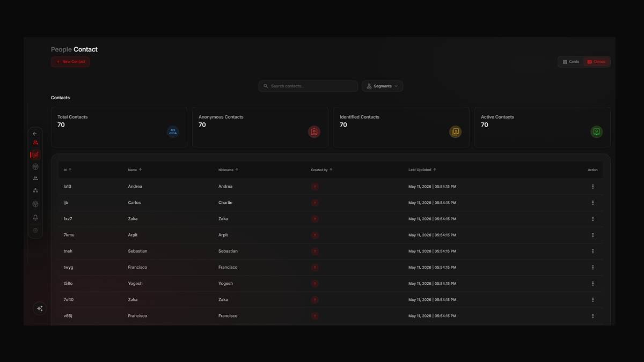Click the Id cell '7kmu'
The image size is (644, 362).
tap(68, 235)
